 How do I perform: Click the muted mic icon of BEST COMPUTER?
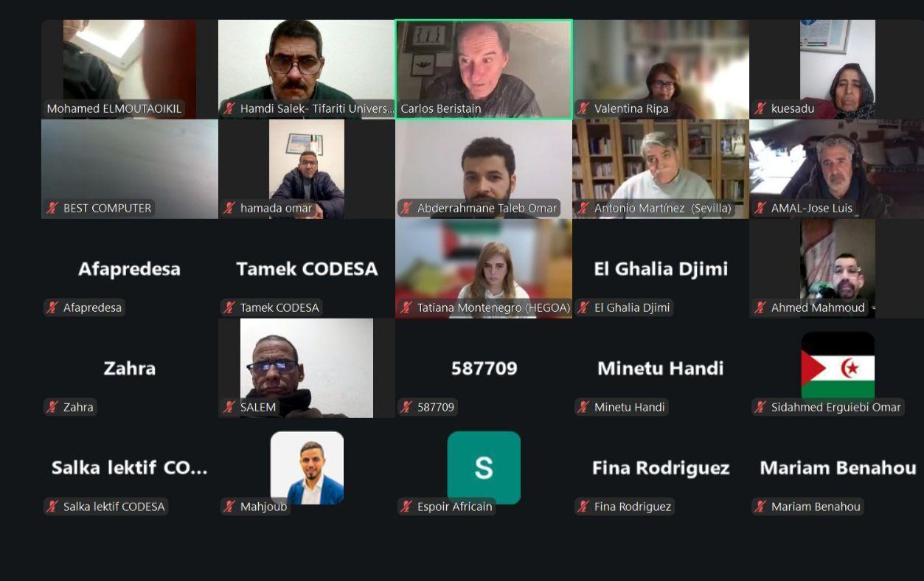52,208
